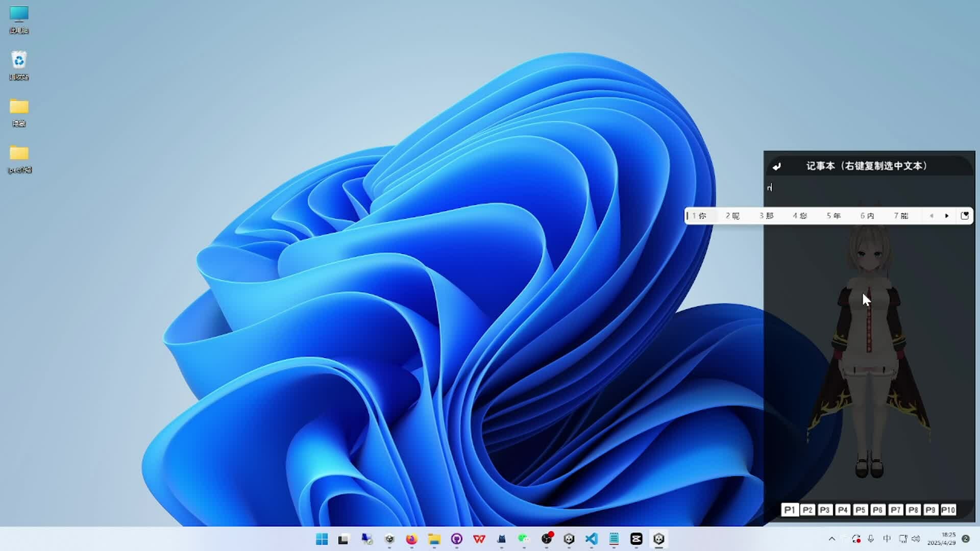
Task: Switch to page tab P5
Action: [860, 510]
